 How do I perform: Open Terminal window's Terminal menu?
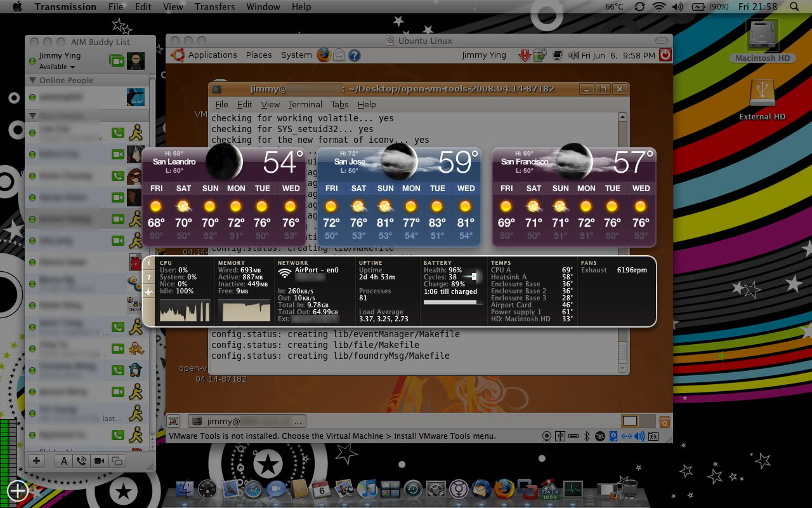click(x=305, y=104)
